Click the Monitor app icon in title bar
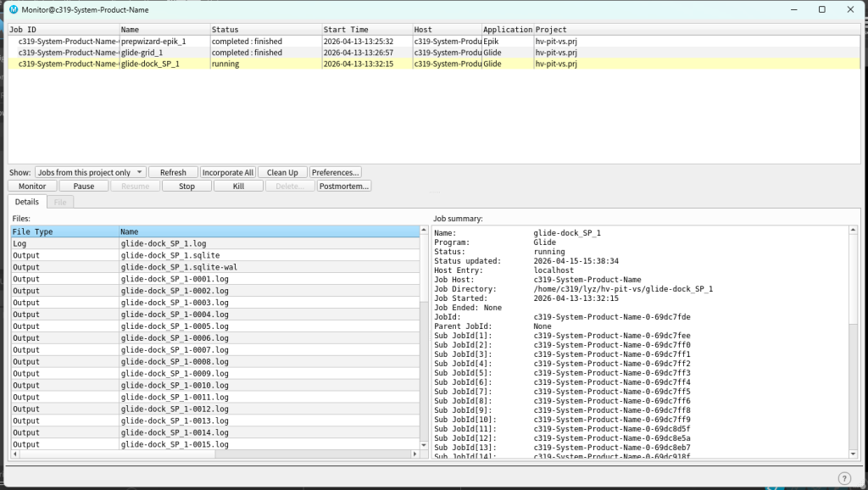 (x=13, y=9)
